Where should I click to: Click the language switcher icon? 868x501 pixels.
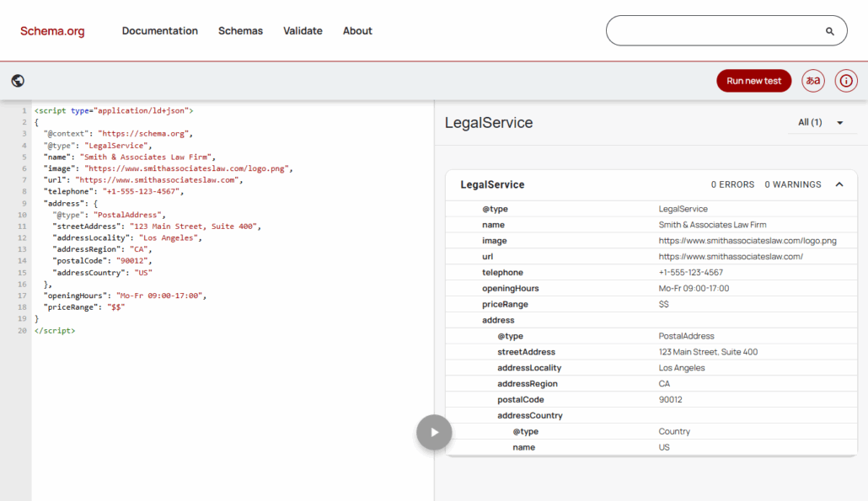(x=812, y=81)
